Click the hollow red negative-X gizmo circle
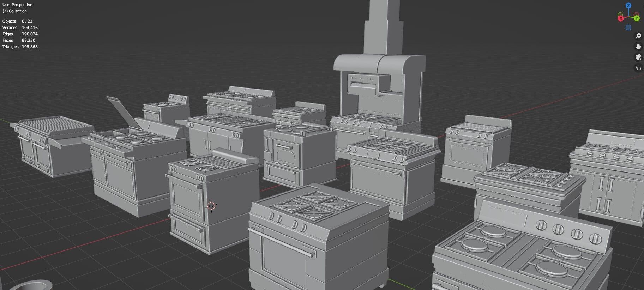Image resolution: width=644 pixels, height=290 pixels. click(x=636, y=14)
